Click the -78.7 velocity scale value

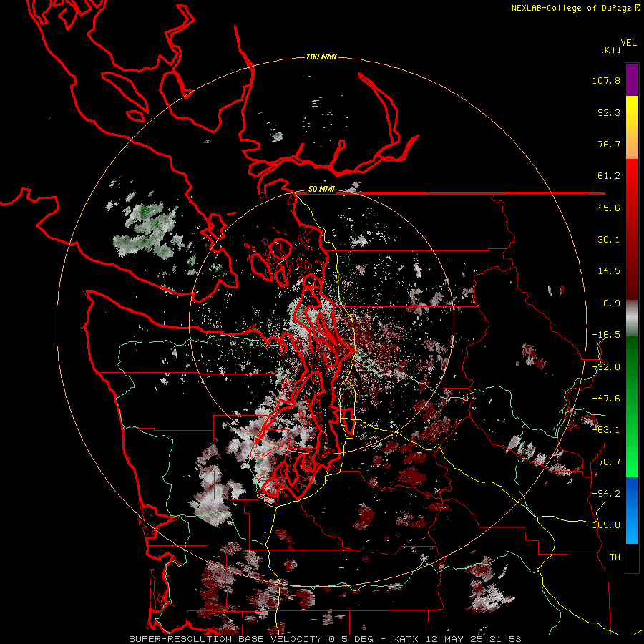606,462
